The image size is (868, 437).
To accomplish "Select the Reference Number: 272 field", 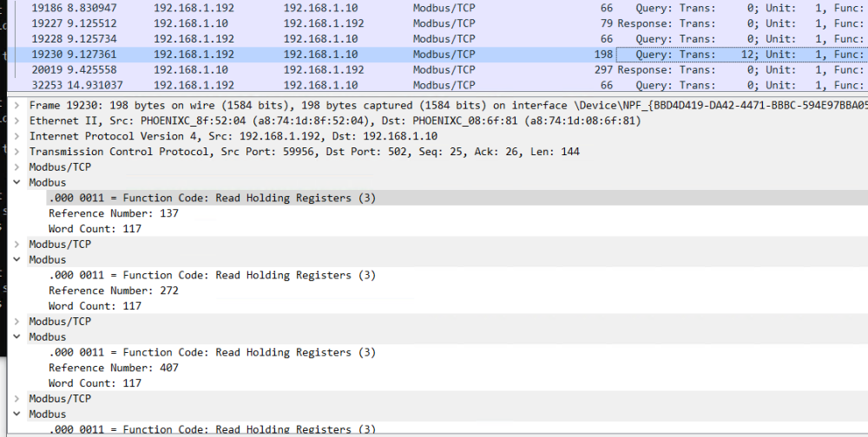I will click(x=113, y=290).
